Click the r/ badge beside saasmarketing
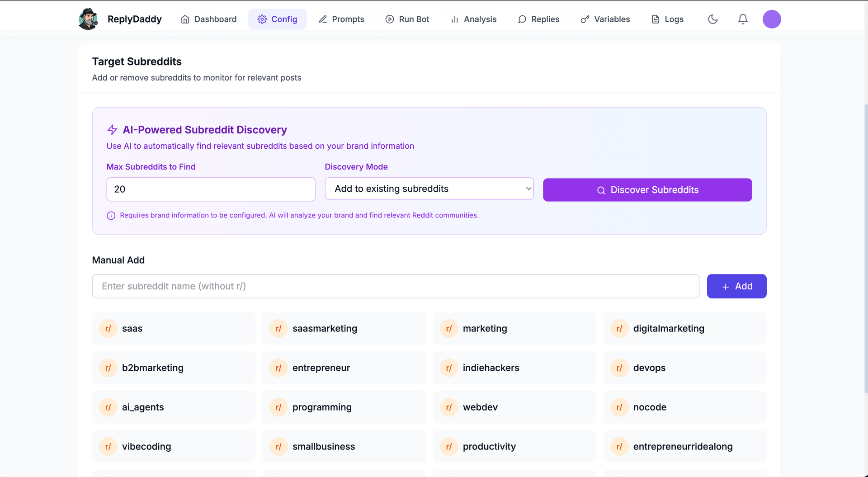Viewport: 868px width, 477px height. [278, 329]
